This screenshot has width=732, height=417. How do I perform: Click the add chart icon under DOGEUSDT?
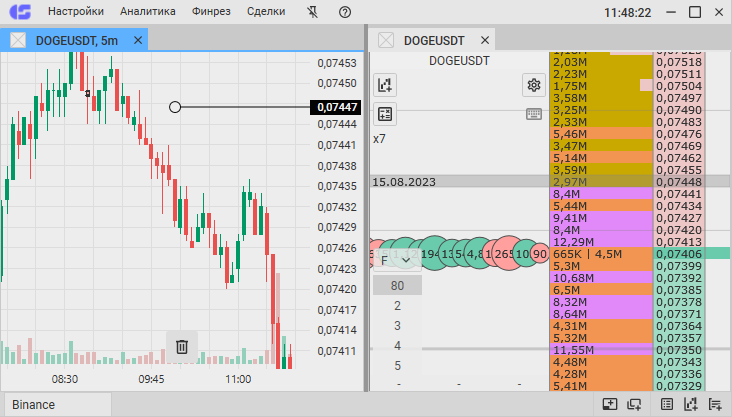pyautogui.click(x=385, y=85)
